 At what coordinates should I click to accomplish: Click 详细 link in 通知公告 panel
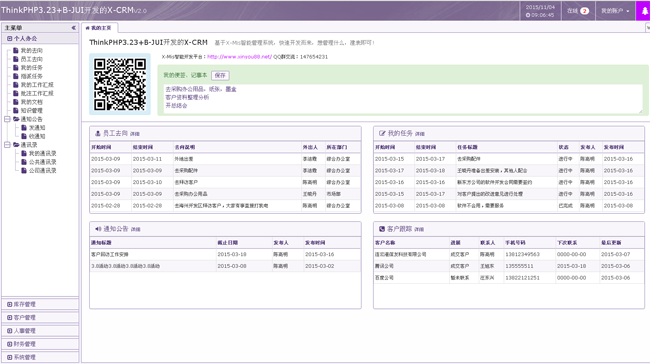tap(136, 229)
